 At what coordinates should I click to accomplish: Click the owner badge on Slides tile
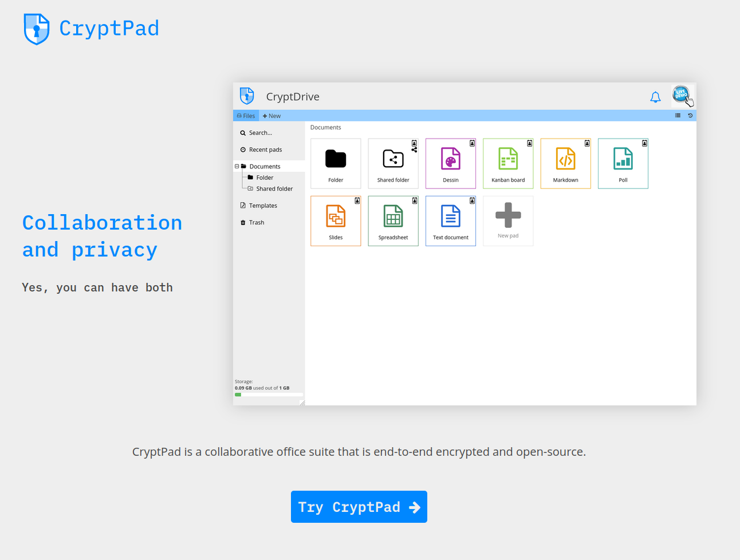click(x=357, y=200)
